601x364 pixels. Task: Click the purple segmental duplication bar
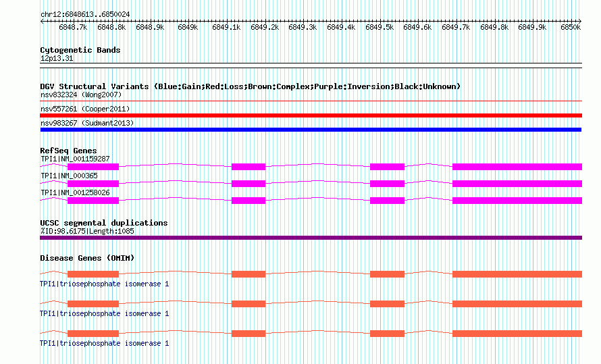pyautogui.click(x=311, y=238)
